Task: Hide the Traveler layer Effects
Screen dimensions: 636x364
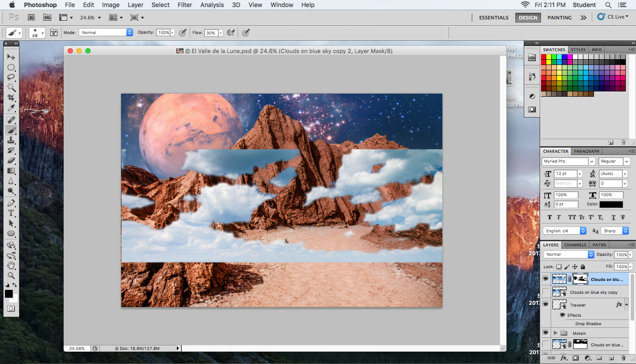Action: (x=563, y=315)
